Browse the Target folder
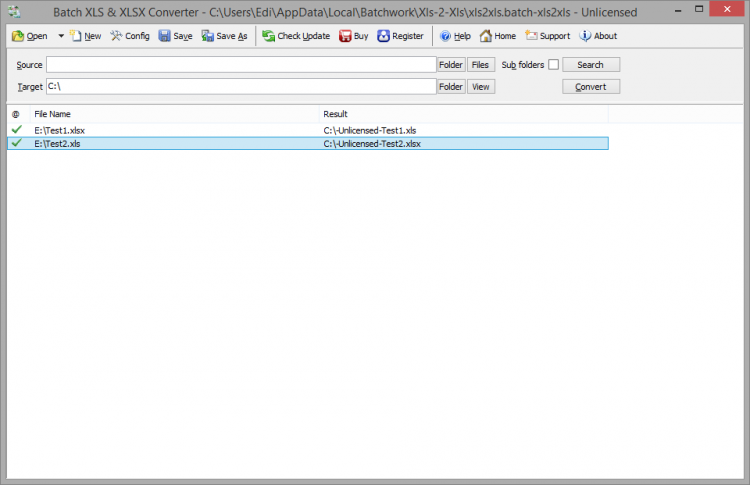750x485 pixels. (451, 87)
